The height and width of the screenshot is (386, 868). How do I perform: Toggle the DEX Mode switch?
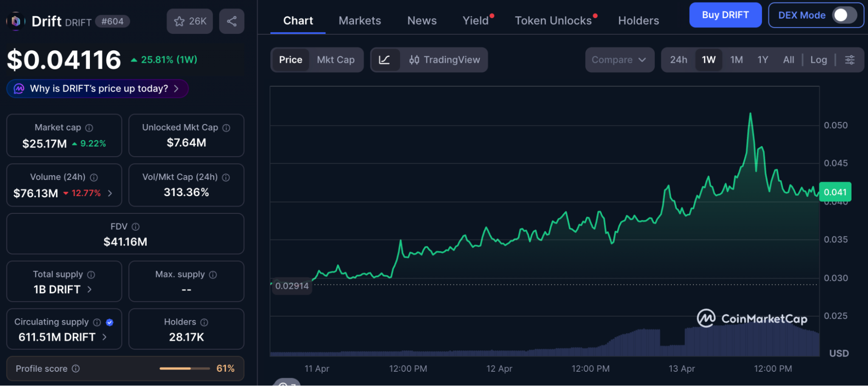[844, 15]
